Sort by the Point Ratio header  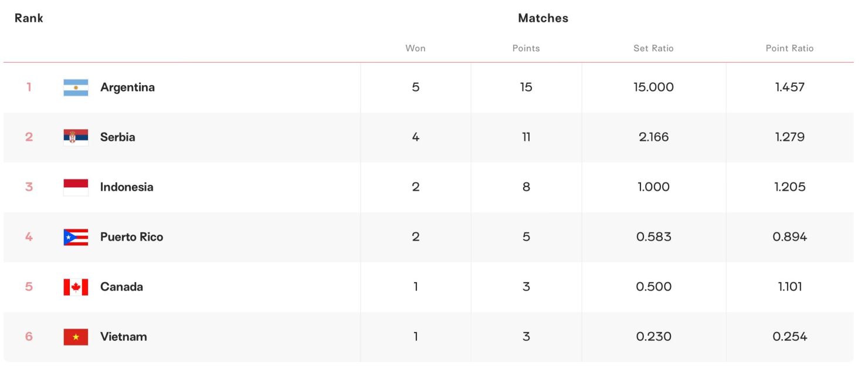pyautogui.click(x=789, y=48)
